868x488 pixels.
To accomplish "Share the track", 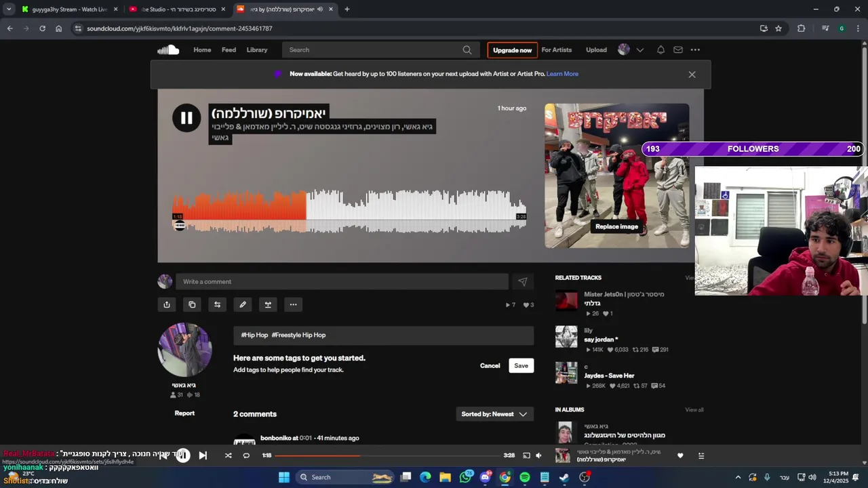I will pyautogui.click(x=167, y=304).
